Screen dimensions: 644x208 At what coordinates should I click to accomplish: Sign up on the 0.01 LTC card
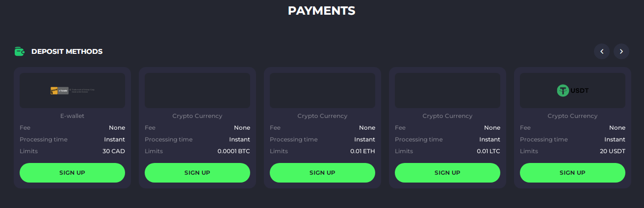coord(447,173)
